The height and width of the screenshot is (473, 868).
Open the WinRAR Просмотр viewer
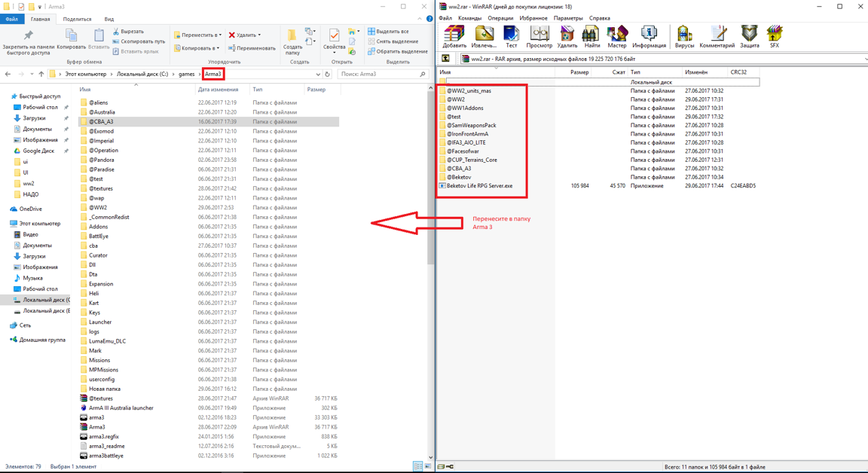tap(539, 36)
